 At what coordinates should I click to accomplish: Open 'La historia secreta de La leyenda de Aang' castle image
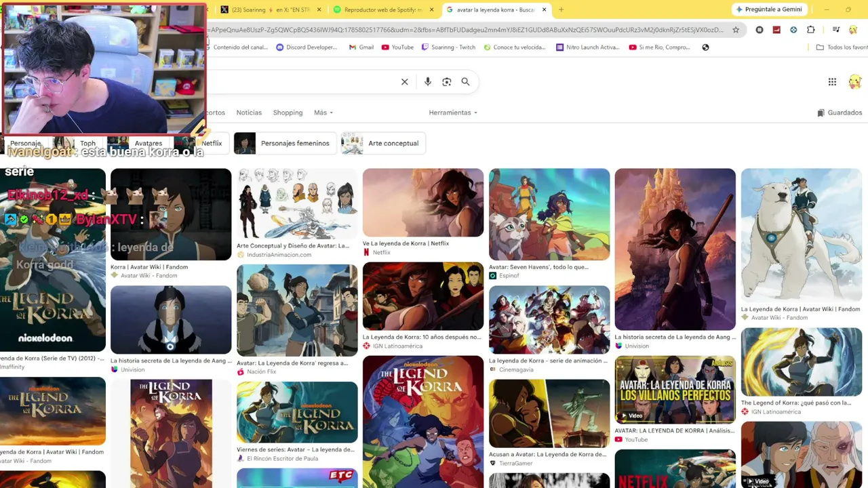pyautogui.click(x=675, y=249)
